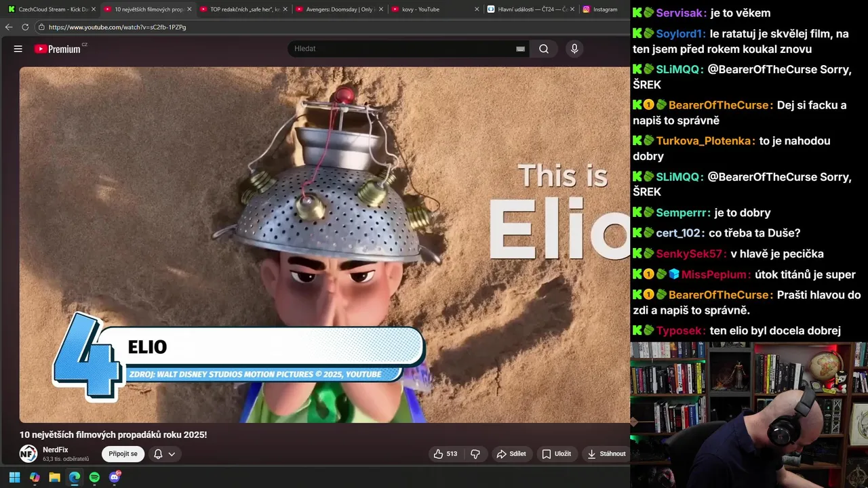Viewport: 868px width, 488px height.
Task: Expand the notification options chevron
Action: coord(172,454)
